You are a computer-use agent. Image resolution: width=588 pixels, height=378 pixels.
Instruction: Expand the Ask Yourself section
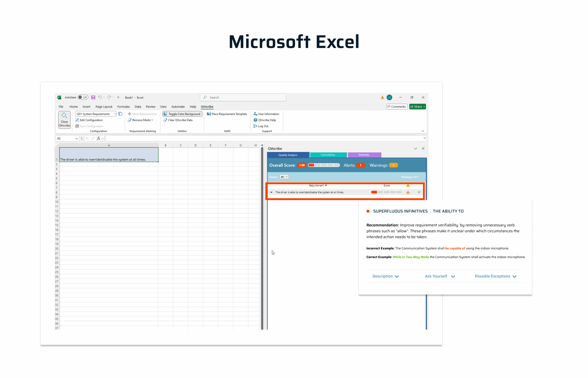[440, 276]
